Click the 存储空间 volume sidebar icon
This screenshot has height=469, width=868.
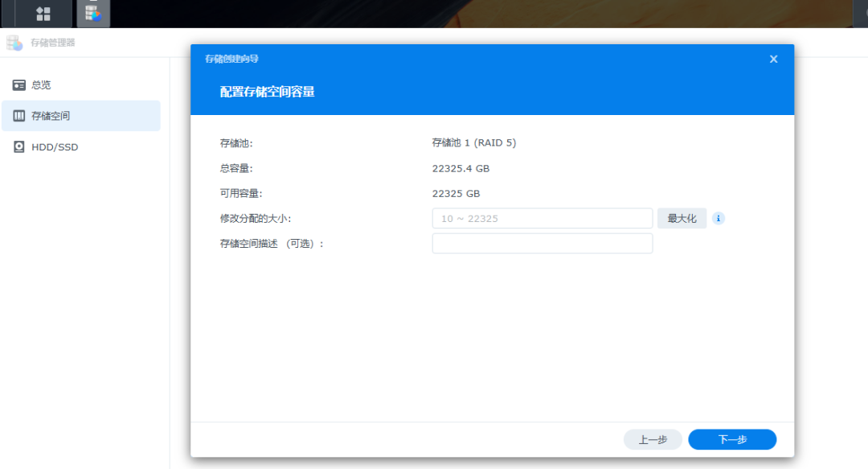19,116
